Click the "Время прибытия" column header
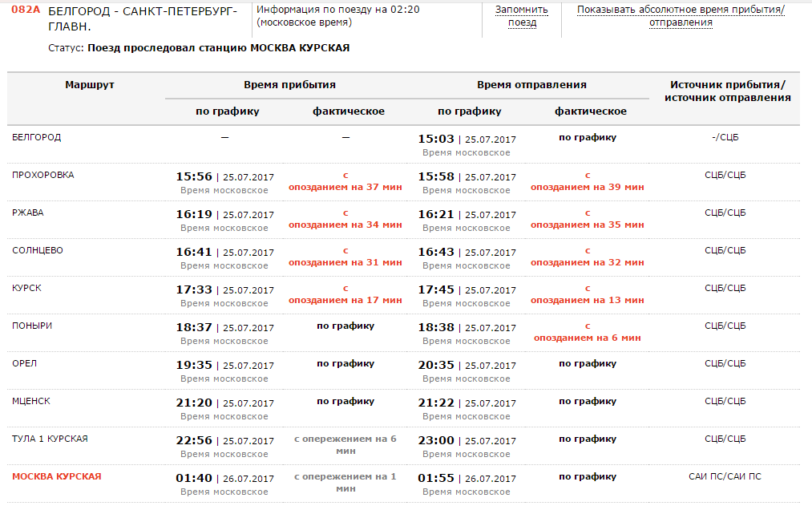The width and height of the screenshot is (812, 506). click(x=289, y=85)
